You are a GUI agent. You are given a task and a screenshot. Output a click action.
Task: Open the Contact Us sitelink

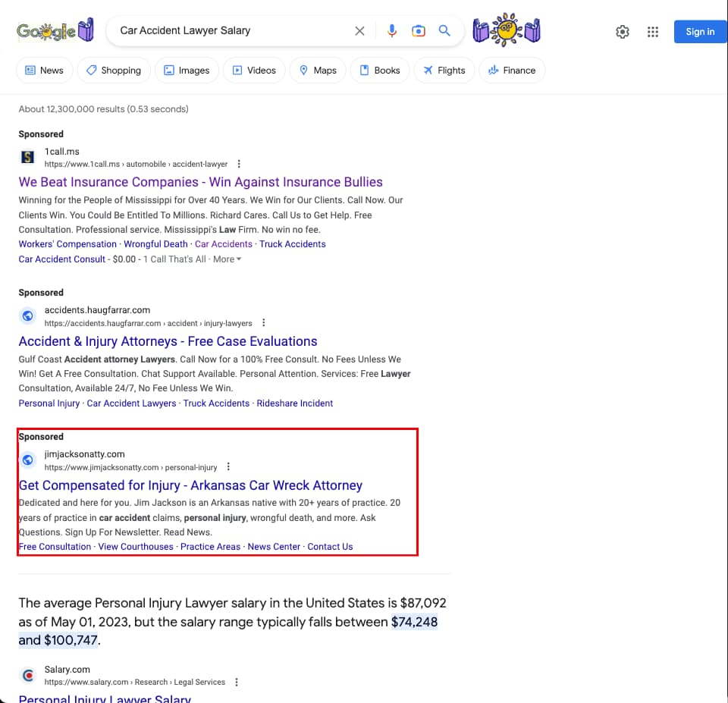pos(330,547)
